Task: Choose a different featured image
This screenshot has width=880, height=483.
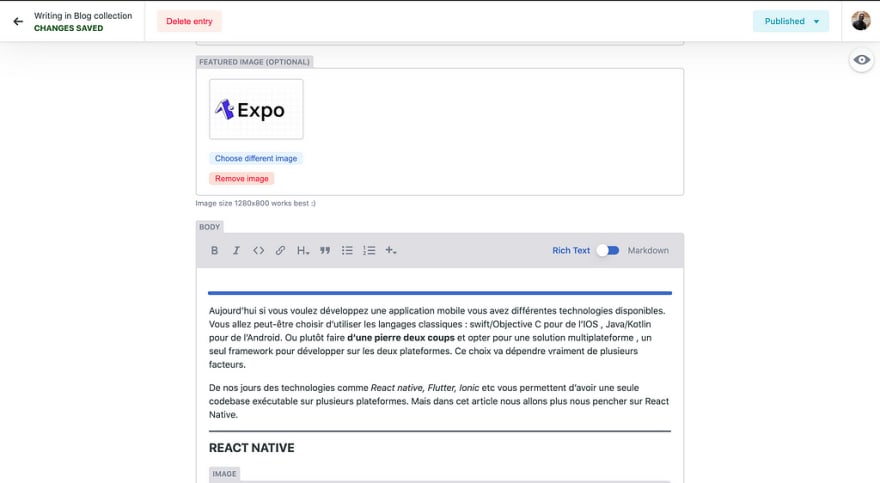Action: 256,158
